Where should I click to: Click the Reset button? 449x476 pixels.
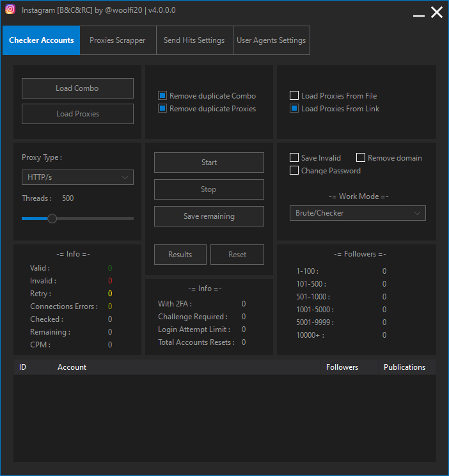[237, 255]
